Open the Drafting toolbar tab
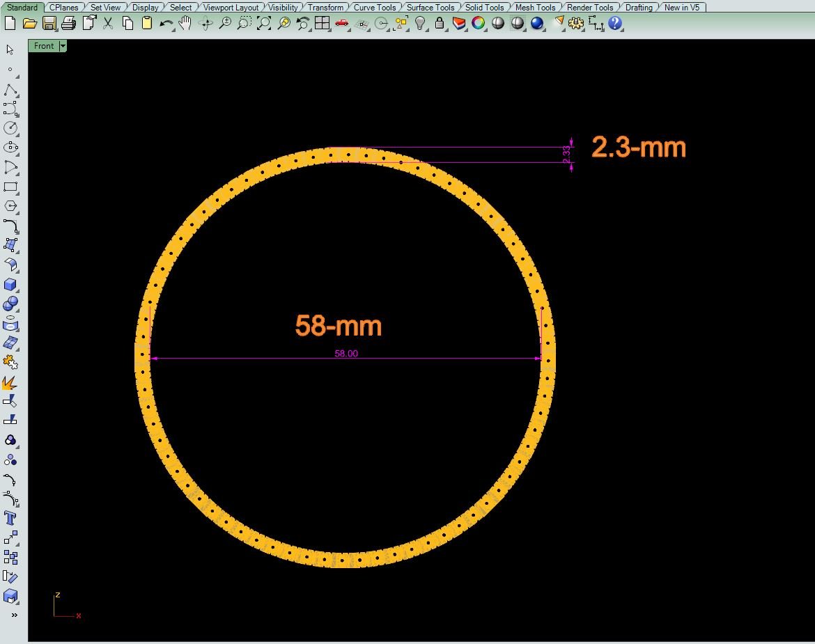The width and height of the screenshot is (815, 644). (639, 7)
